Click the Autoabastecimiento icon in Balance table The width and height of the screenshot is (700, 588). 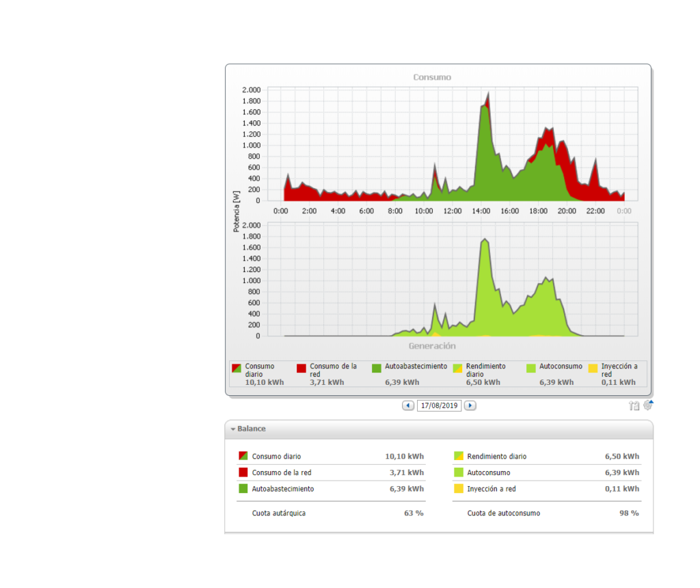click(243, 489)
